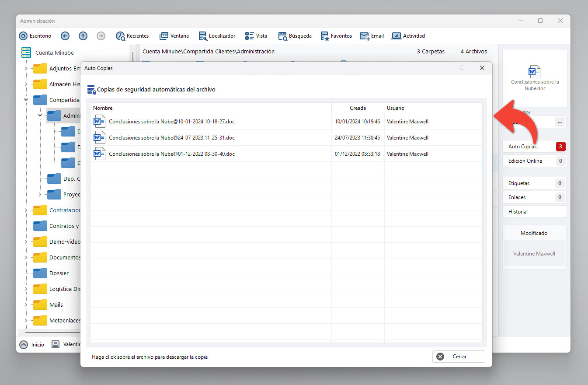Viewport: 588px width, 385px height.
Task: Select the Dossier folder
Action: 51,273
